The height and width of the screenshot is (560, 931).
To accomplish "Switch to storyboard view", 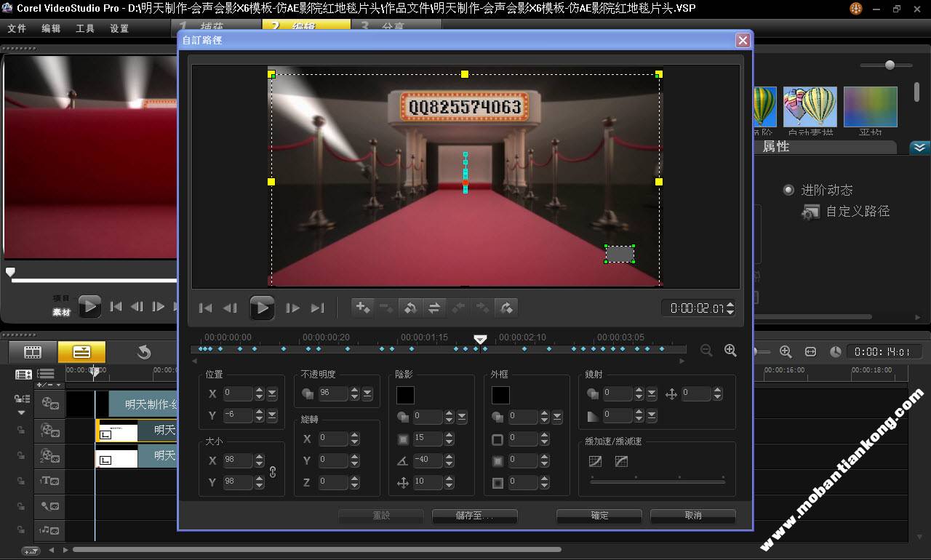I will 33,352.
